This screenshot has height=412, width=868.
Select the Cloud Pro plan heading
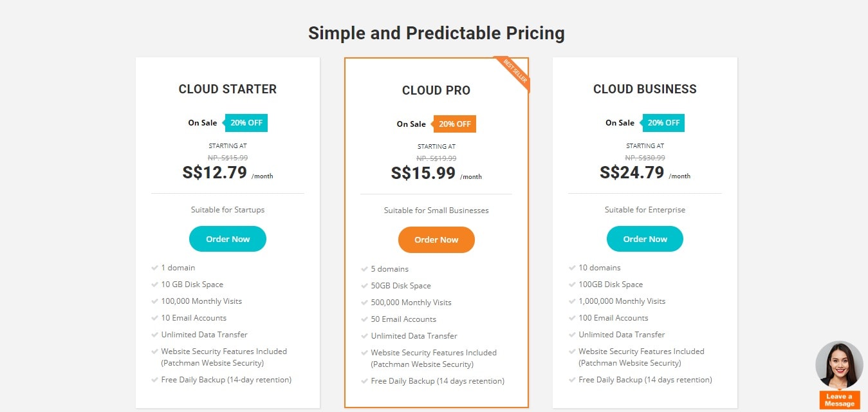click(436, 91)
